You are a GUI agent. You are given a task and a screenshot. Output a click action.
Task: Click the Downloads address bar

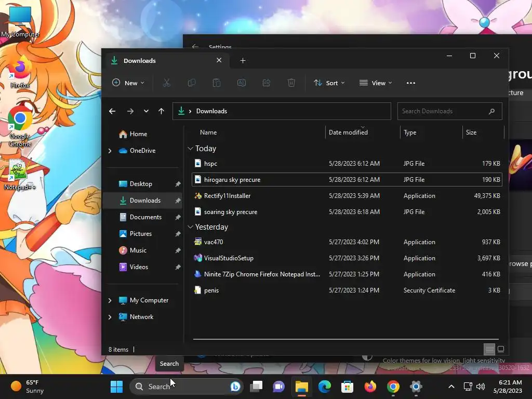tap(282, 111)
